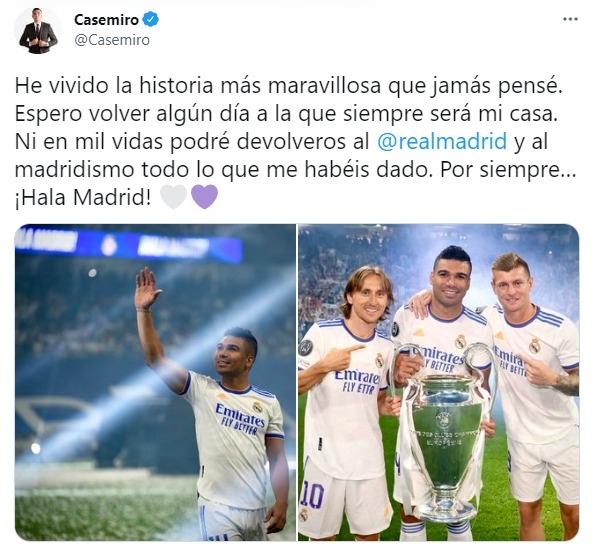This screenshot has height=546, width=594.
Task: Click Casemiro's profile avatar picture
Action: pos(38,31)
